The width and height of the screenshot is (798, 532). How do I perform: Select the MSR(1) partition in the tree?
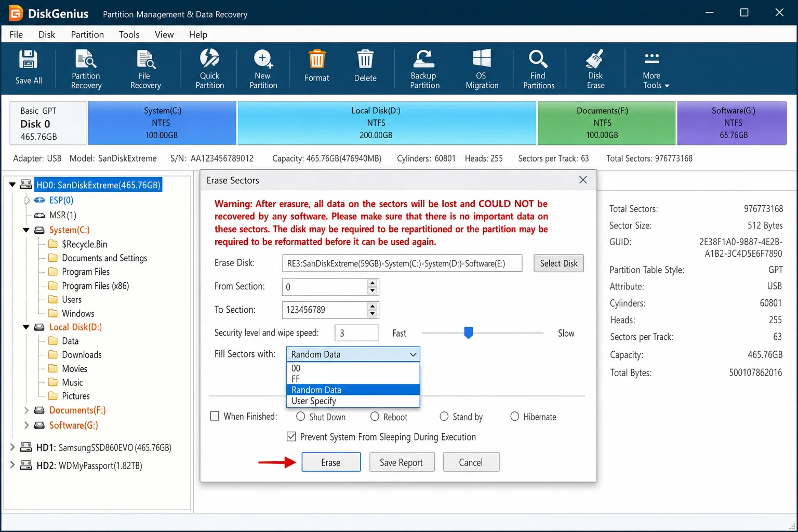[63, 215]
